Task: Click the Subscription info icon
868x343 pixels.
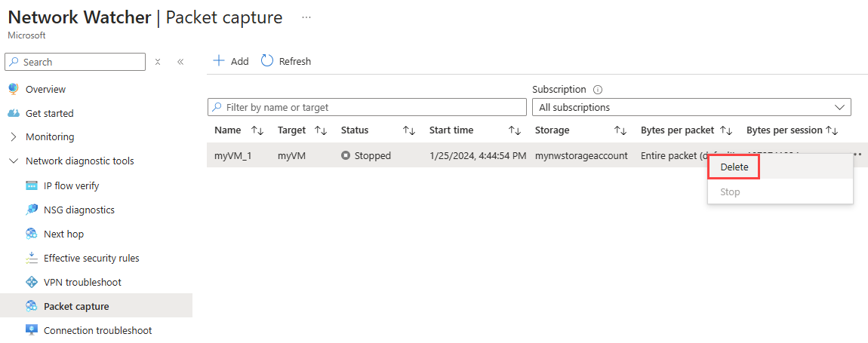Action: [x=598, y=89]
